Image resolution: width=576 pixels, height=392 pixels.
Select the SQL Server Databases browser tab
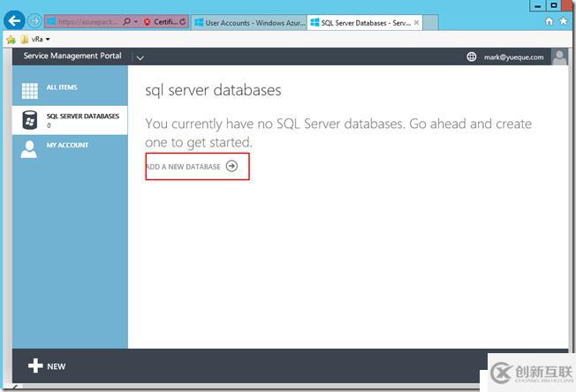[x=364, y=23]
